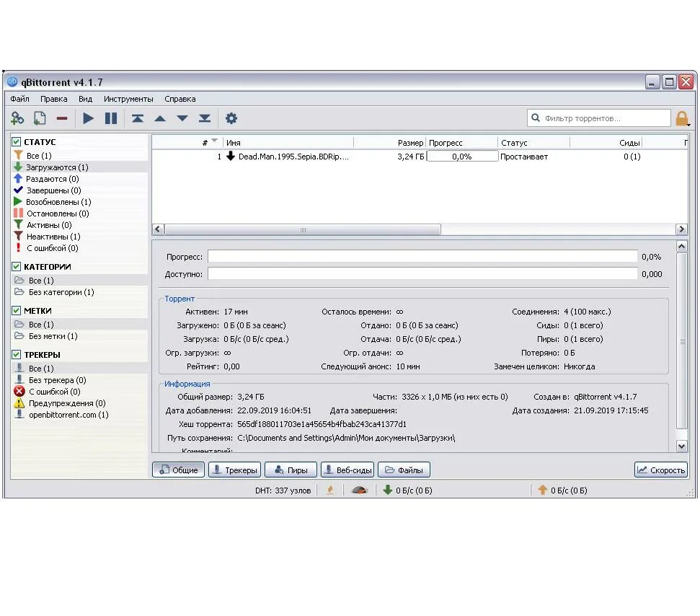Move torrent down in queue
Screen dimensions: 700x616
click(182, 118)
